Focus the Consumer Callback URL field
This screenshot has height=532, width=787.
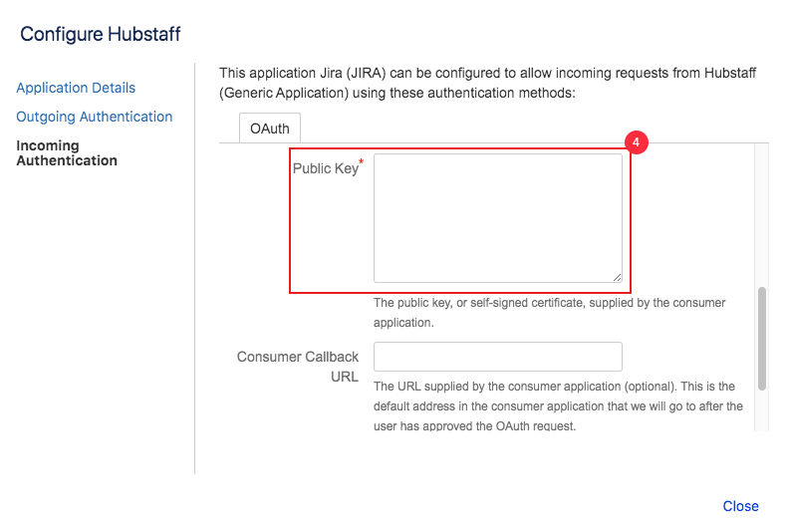pyautogui.click(x=498, y=357)
